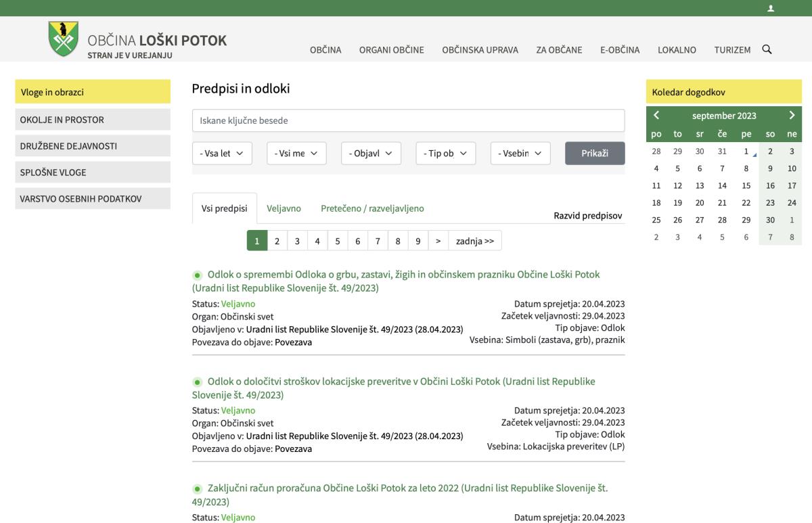Go to next month in calendar

pos(792,115)
